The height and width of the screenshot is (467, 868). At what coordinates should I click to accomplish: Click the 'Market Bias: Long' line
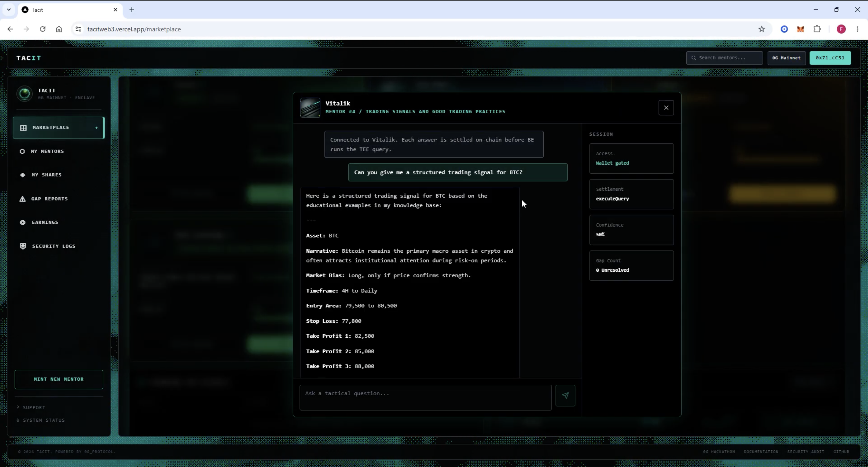[388, 275]
